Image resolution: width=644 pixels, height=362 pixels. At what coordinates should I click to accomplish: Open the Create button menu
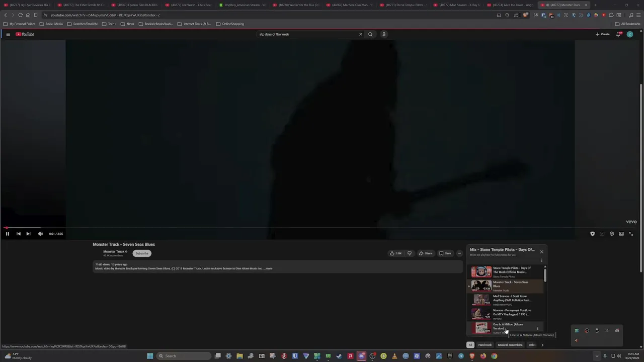click(x=603, y=34)
